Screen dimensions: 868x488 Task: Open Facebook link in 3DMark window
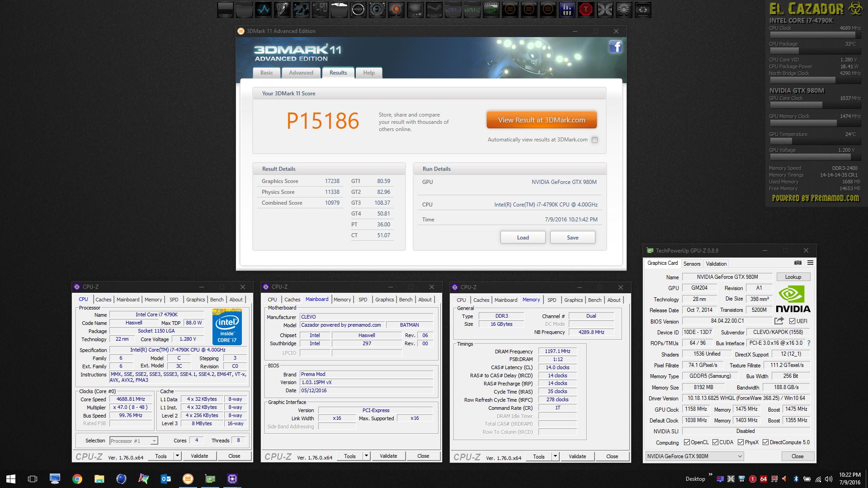615,47
